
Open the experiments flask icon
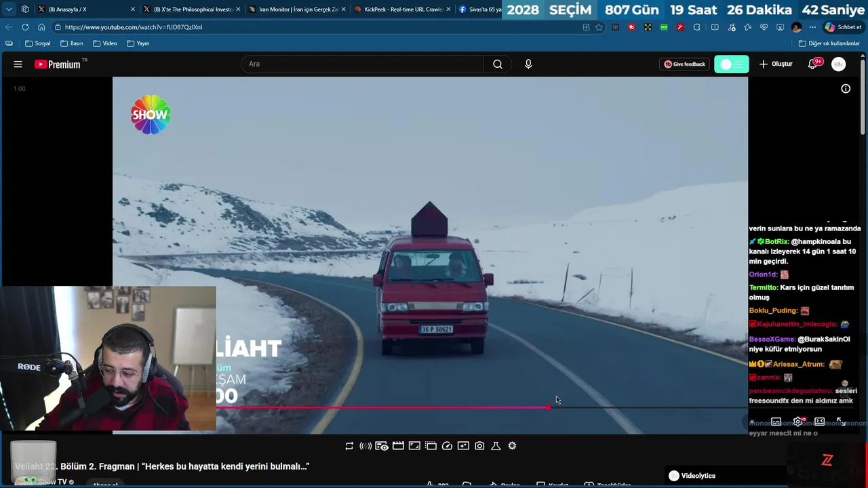pyautogui.click(x=496, y=446)
